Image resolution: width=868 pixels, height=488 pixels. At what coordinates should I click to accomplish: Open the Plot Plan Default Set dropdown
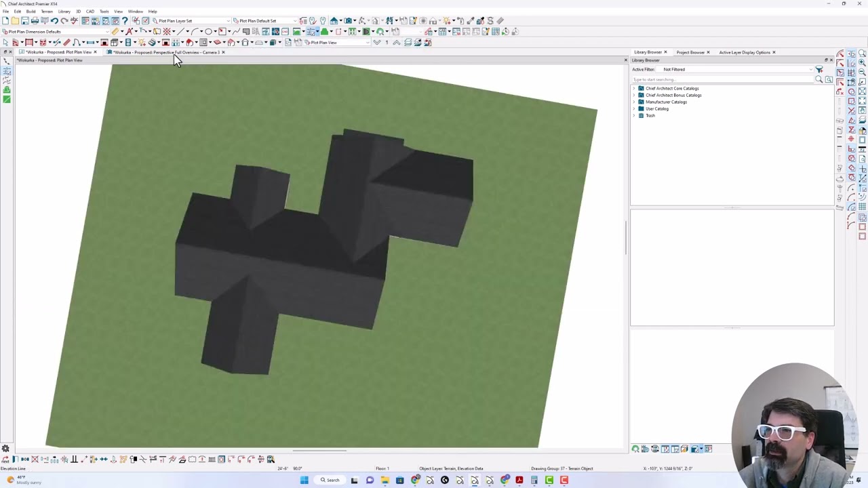coord(264,21)
